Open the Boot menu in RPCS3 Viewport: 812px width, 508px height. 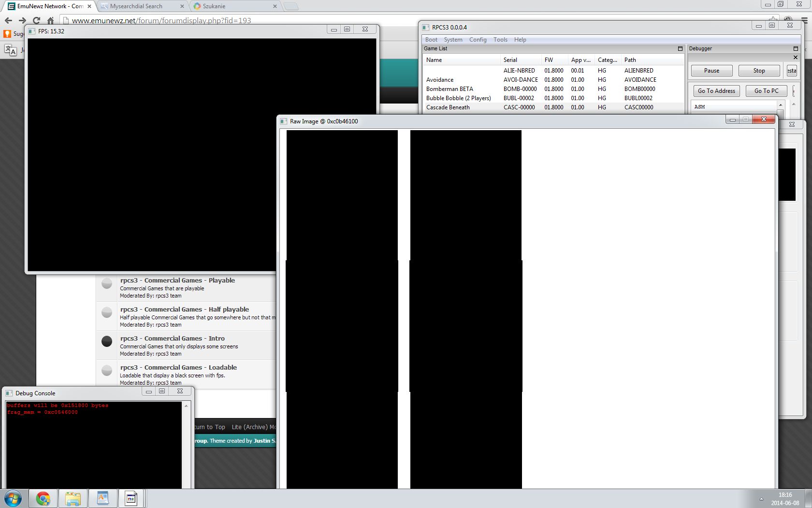tap(431, 40)
